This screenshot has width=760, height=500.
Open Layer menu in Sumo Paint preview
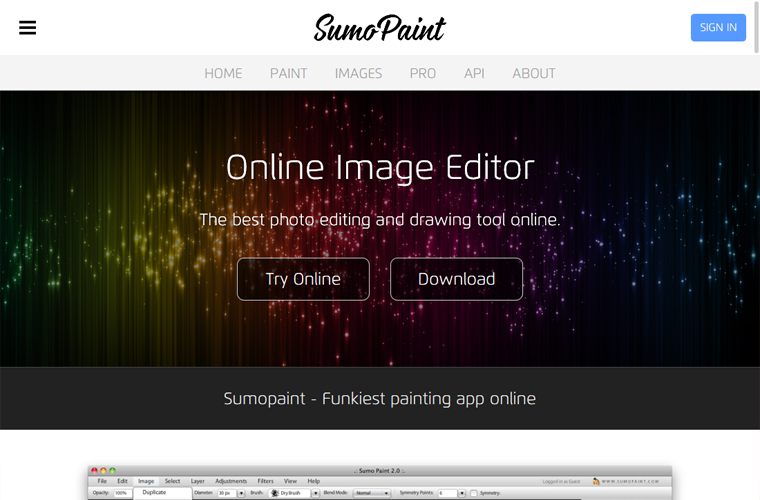pos(198,481)
